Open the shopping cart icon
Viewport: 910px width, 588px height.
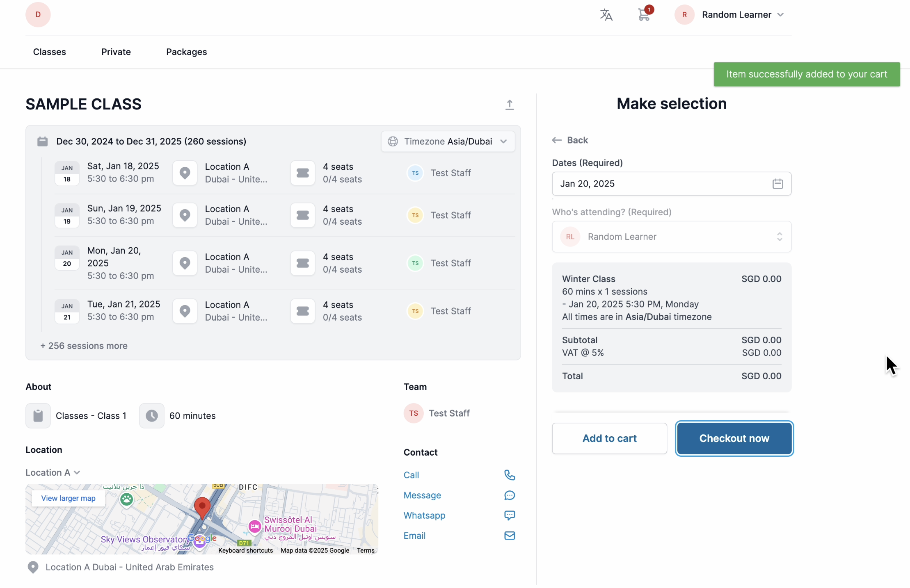pos(644,15)
